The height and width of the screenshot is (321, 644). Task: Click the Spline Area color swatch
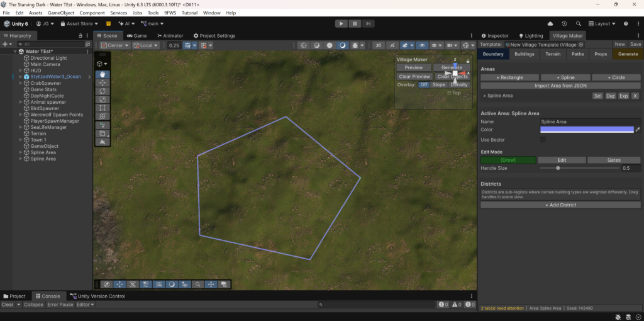586,130
